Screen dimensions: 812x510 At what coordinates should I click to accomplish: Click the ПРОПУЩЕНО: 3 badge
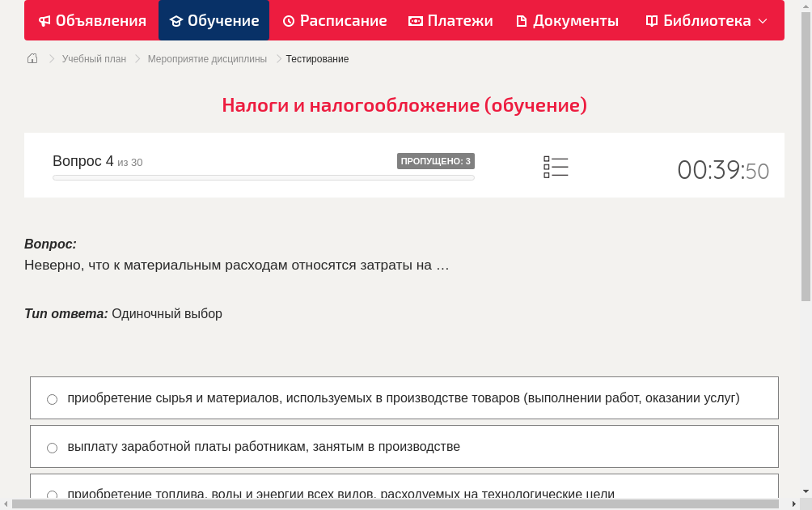[435, 161]
